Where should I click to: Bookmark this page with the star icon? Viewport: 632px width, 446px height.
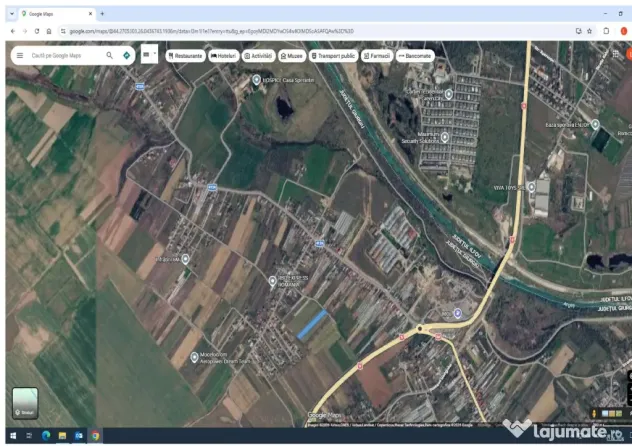pyautogui.click(x=589, y=31)
